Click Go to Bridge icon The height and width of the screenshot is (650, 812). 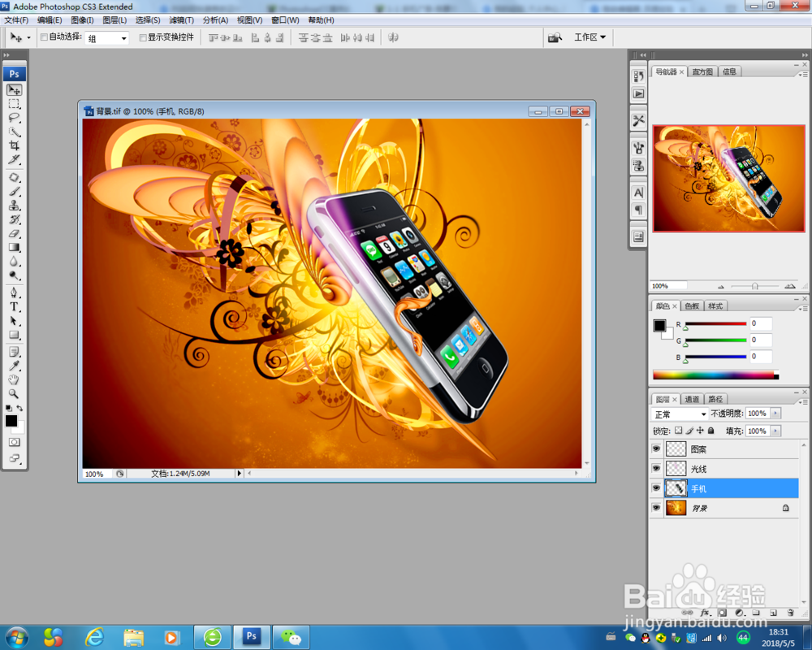point(555,37)
